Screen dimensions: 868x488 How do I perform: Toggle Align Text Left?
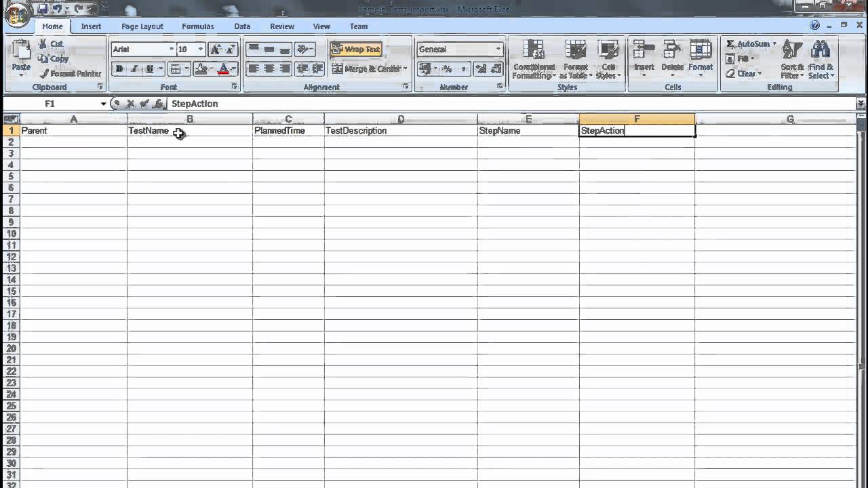(254, 68)
